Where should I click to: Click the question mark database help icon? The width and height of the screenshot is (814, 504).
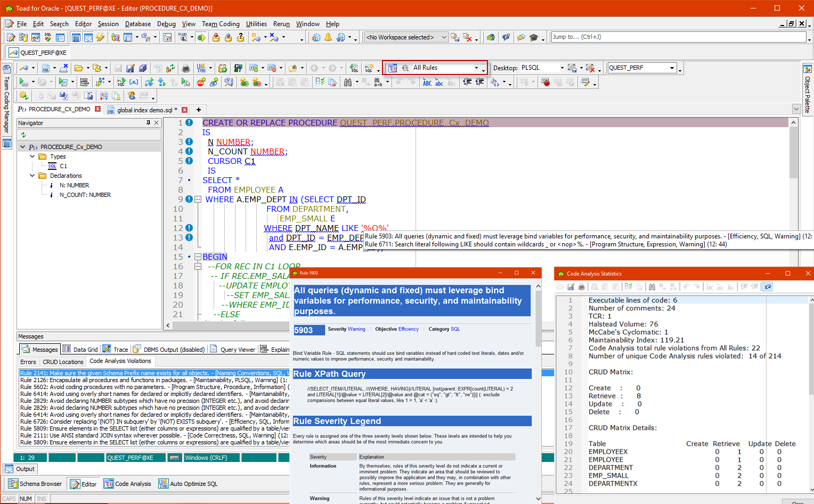click(x=240, y=37)
